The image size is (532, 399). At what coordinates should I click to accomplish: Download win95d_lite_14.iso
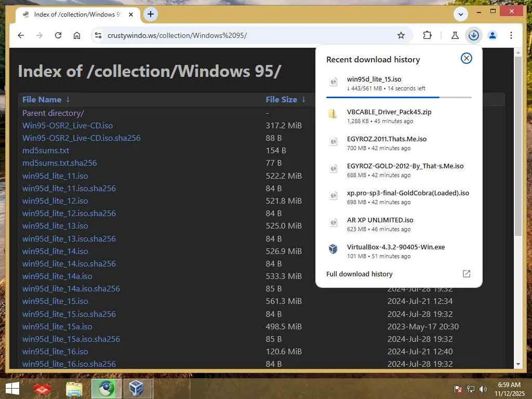[55, 251]
